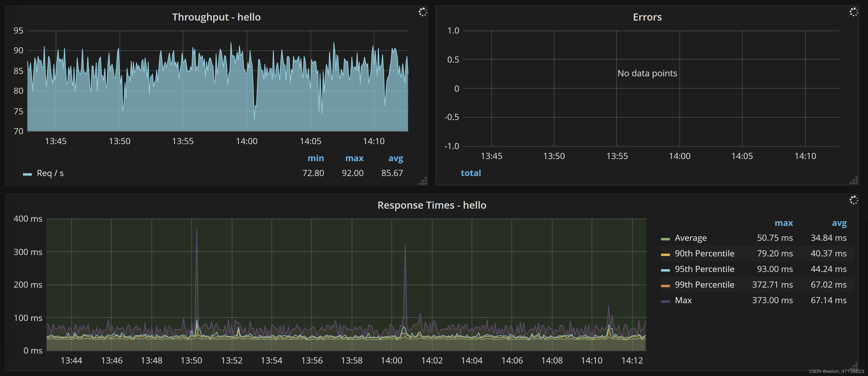Click the Max series avg 67.14 ms
Screen dimensions: 868x376
(x=828, y=300)
